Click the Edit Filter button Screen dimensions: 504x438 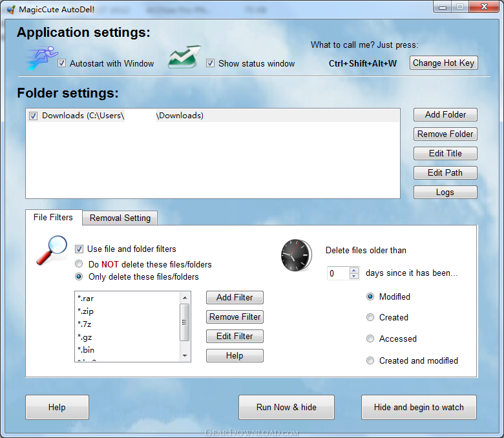[235, 336]
